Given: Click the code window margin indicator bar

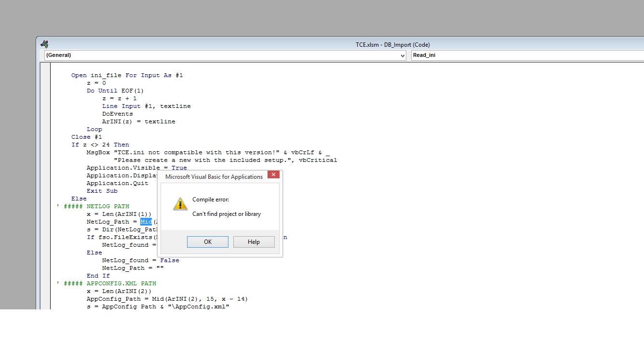Looking at the screenshot, I should pyautogui.click(x=45, y=186).
